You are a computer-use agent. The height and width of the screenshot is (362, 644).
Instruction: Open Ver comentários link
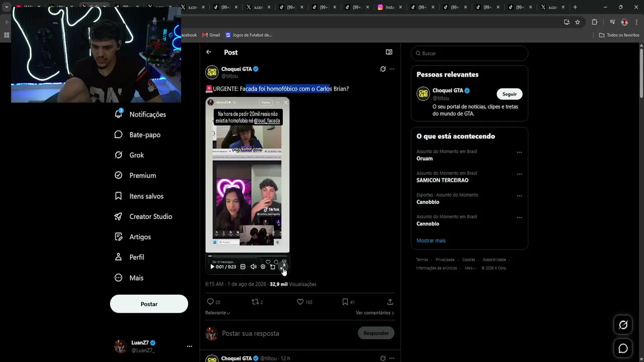[x=375, y=313]
